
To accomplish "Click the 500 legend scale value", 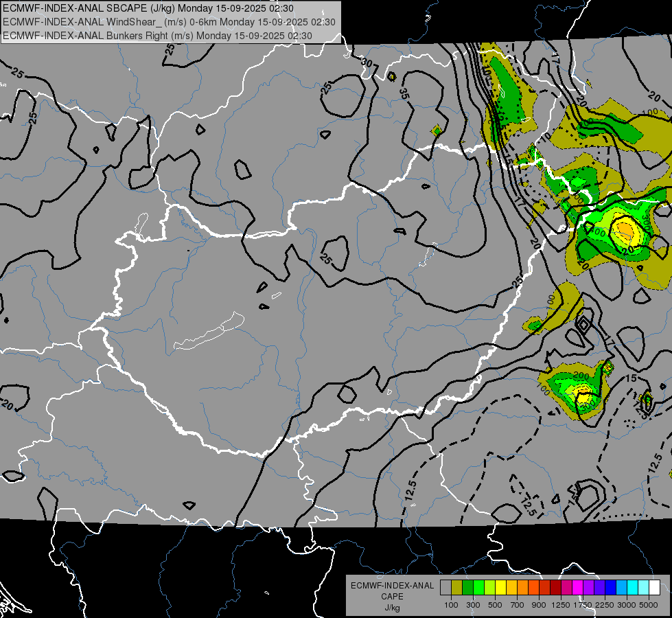I will pos(495,605).
